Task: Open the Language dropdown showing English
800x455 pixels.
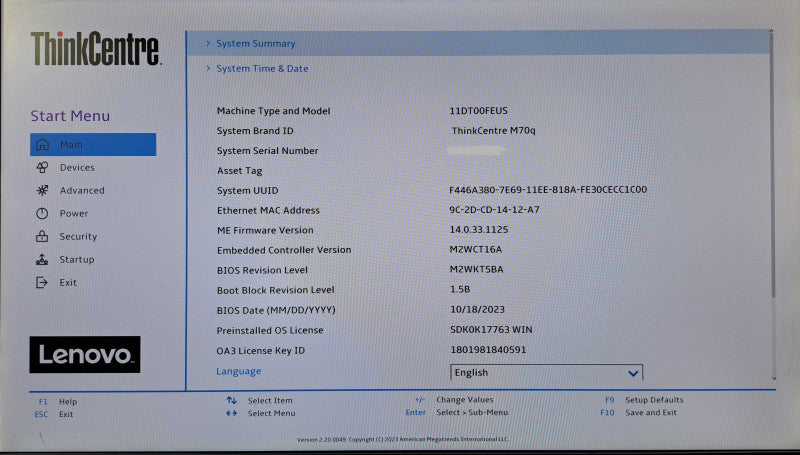Action: tap(546, 372)
